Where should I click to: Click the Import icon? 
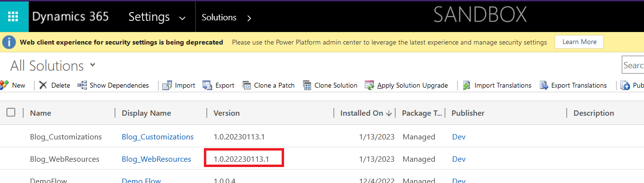tap(167, 85)
